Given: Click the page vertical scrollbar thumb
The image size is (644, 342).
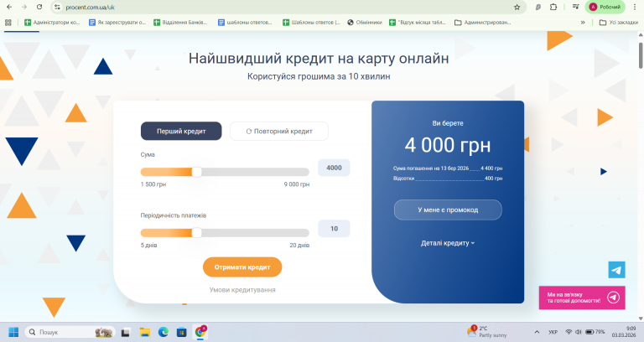Looking at the screenshot, I should [x=641, y=54].
